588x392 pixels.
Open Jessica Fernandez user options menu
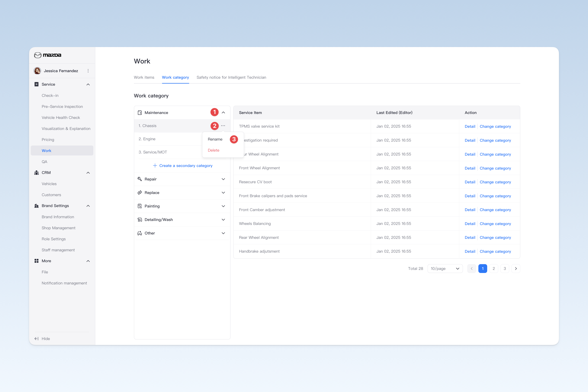(88, 71)
